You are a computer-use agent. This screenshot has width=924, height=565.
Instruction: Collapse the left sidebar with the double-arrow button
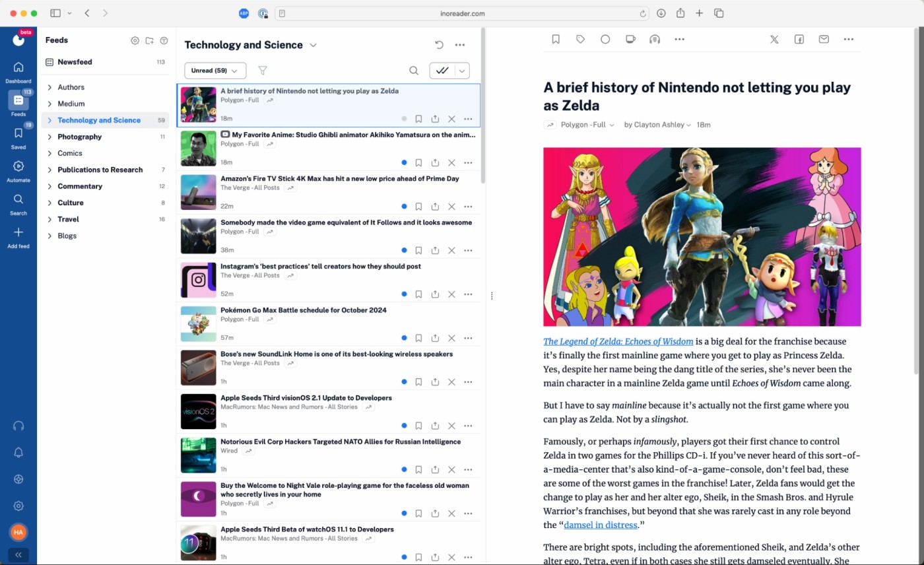click(18, 555)
